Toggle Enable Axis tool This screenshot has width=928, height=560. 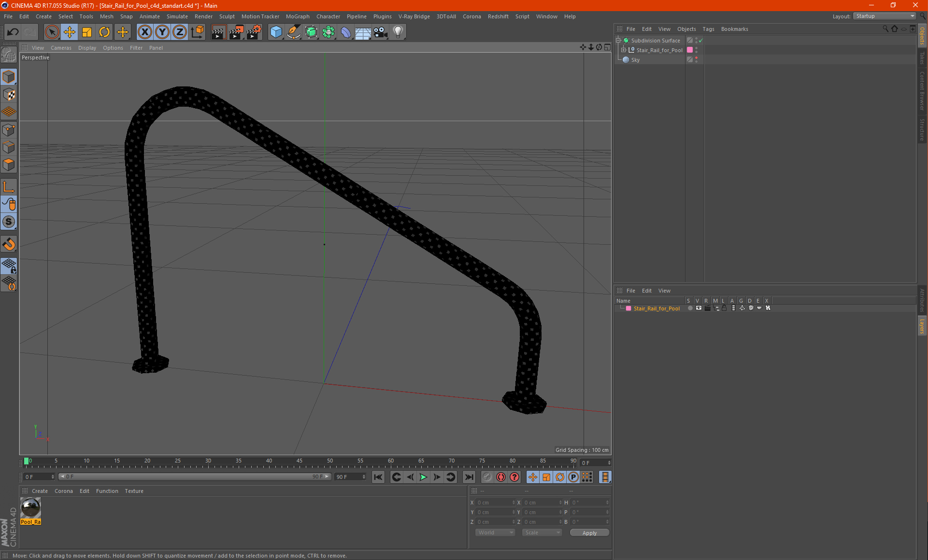(9, 187)
